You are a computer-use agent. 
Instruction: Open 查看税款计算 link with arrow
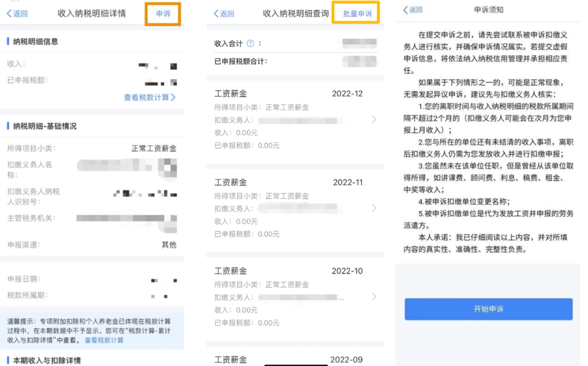coord(150,97)
